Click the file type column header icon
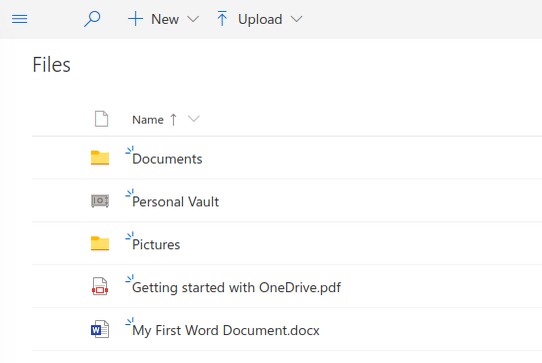The width and height of the screenshot is (542, 363). tap(101, 119)
